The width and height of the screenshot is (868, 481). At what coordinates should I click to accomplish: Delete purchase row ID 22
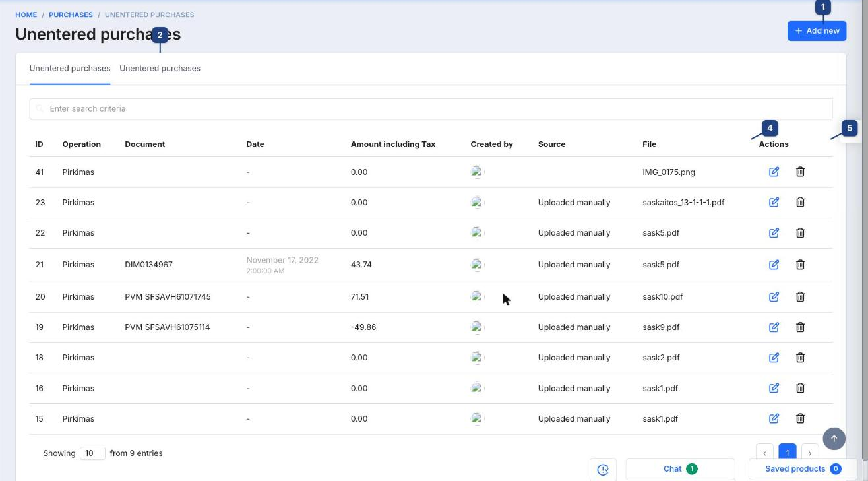tap(800, 232)
